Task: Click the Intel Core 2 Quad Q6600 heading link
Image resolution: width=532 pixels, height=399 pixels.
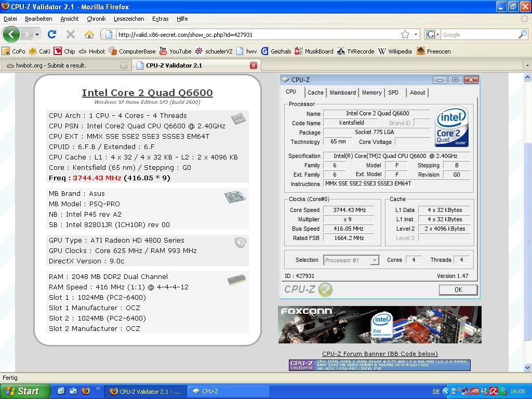Action: pos(147,92)
